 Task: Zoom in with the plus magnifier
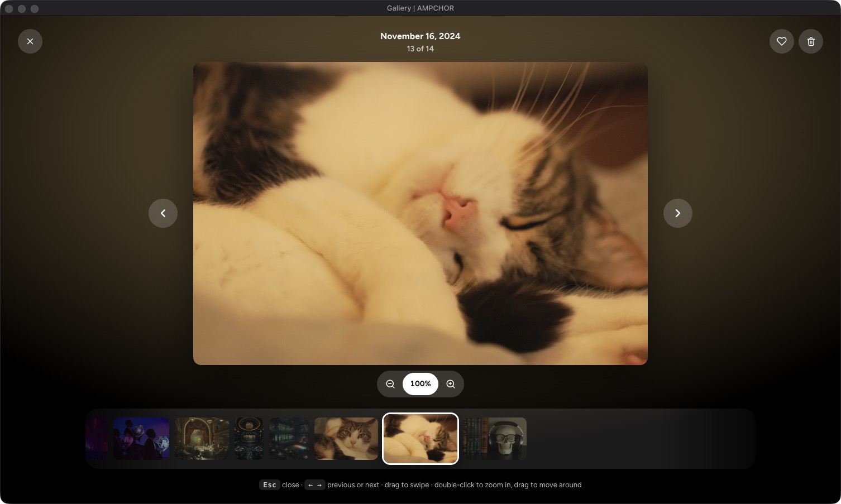pyautogui.click(x=451, y=384)
